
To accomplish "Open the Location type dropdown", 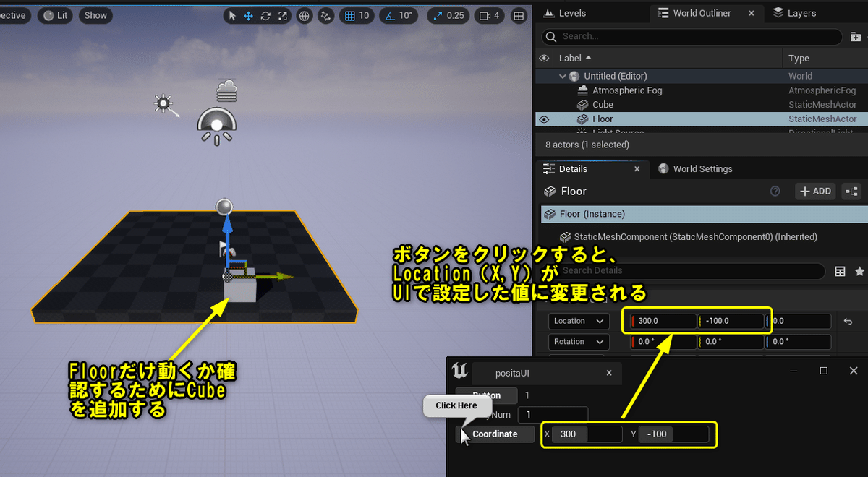I will click(x=577, y=321).
